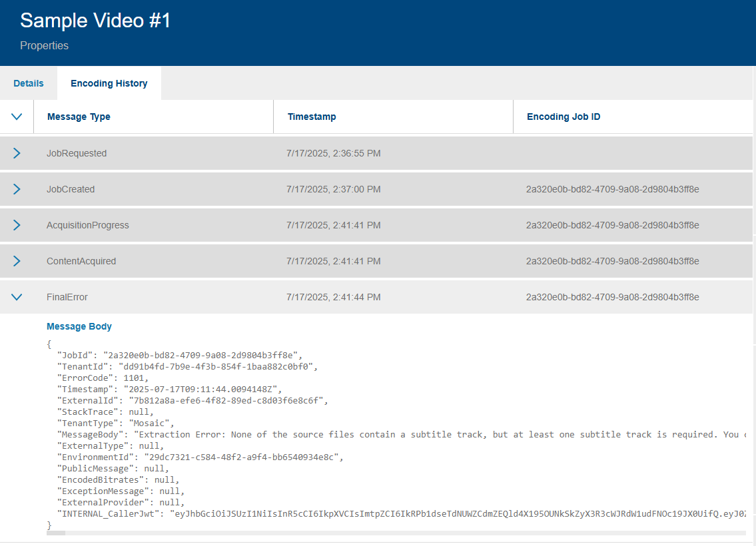Expand the AcquisitionProgress message chevron
This screenshot has width=756, height=546.
click(x=17, y=225)
